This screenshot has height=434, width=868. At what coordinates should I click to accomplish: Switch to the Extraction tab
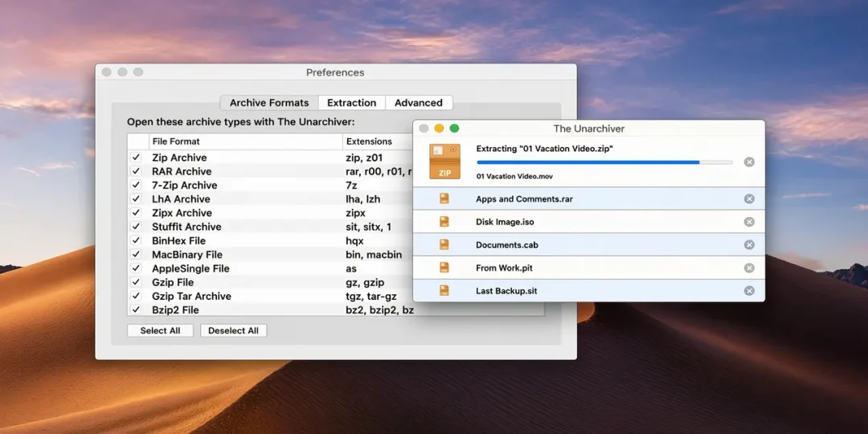[x=351, y=102]
